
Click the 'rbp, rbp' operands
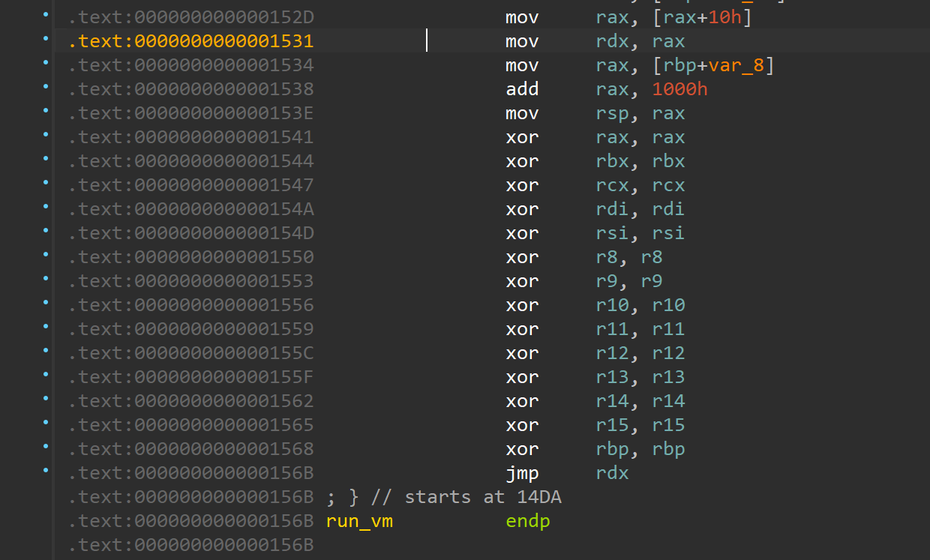point(640,449)
